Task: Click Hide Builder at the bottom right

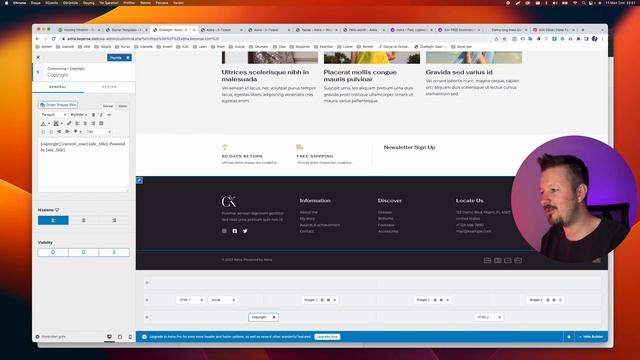Action: (591, 337)
